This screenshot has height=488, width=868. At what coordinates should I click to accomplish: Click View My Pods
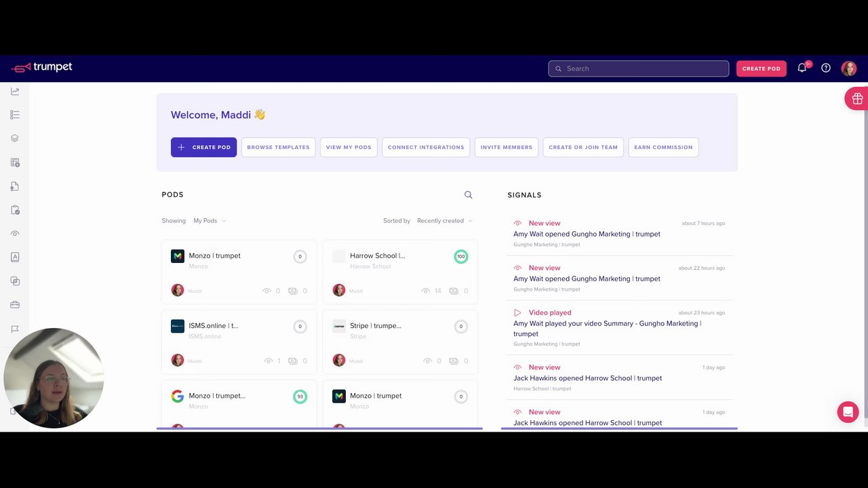[x=349, y=147]
